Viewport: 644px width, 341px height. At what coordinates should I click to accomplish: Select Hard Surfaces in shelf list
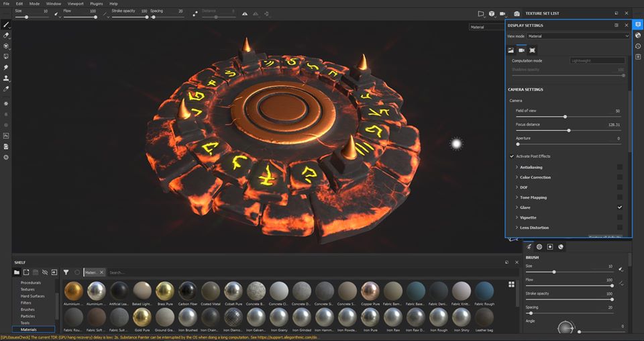[x=32, y=296]
